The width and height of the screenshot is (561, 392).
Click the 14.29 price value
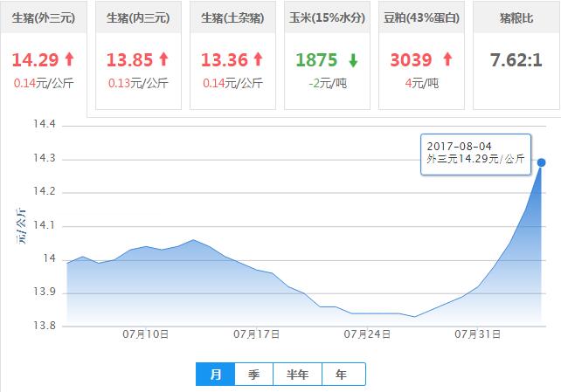pos(35,59)
